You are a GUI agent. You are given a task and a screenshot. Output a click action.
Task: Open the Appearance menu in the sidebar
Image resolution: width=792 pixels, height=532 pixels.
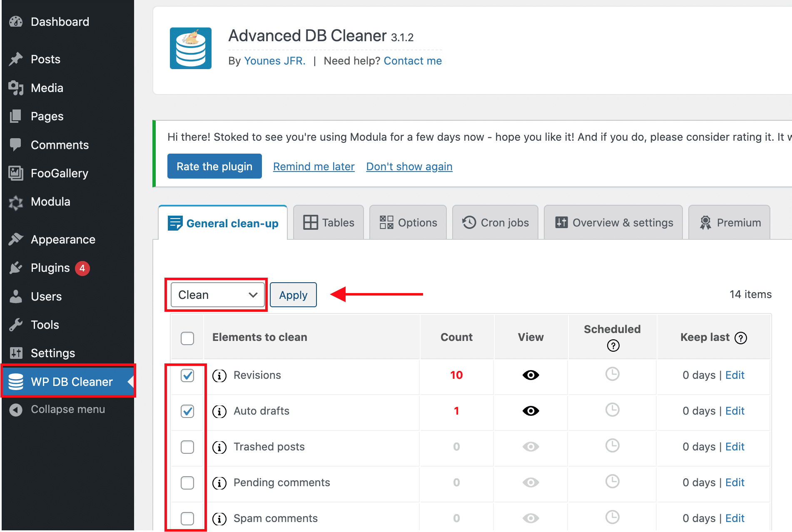point(62,239)
